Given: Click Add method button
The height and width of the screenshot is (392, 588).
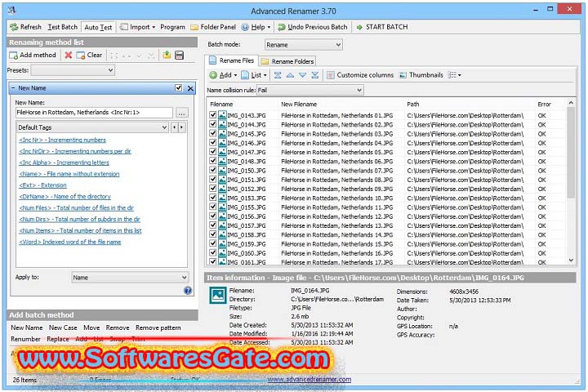Looking at the screenshot, I should tap(33, 56).
